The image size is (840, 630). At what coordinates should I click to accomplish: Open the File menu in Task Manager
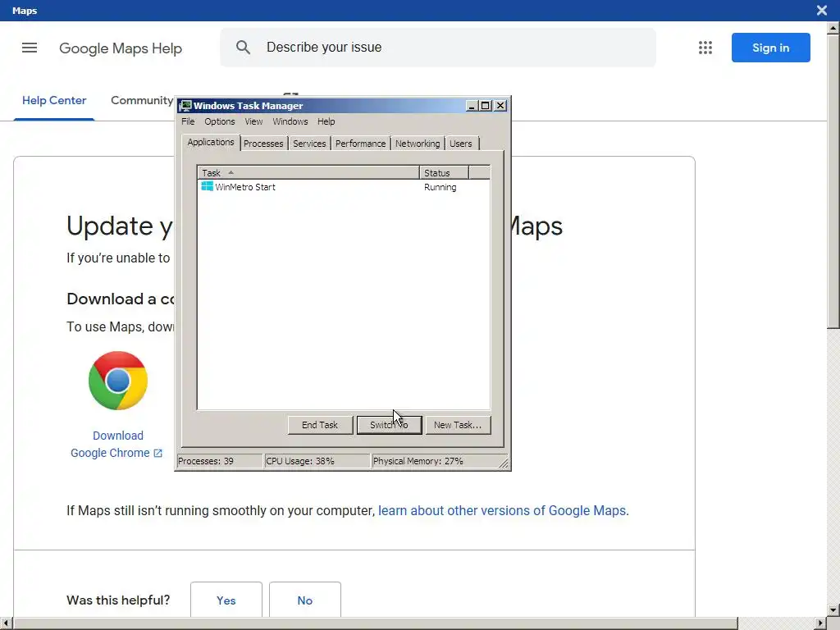(x=188, y=121)
